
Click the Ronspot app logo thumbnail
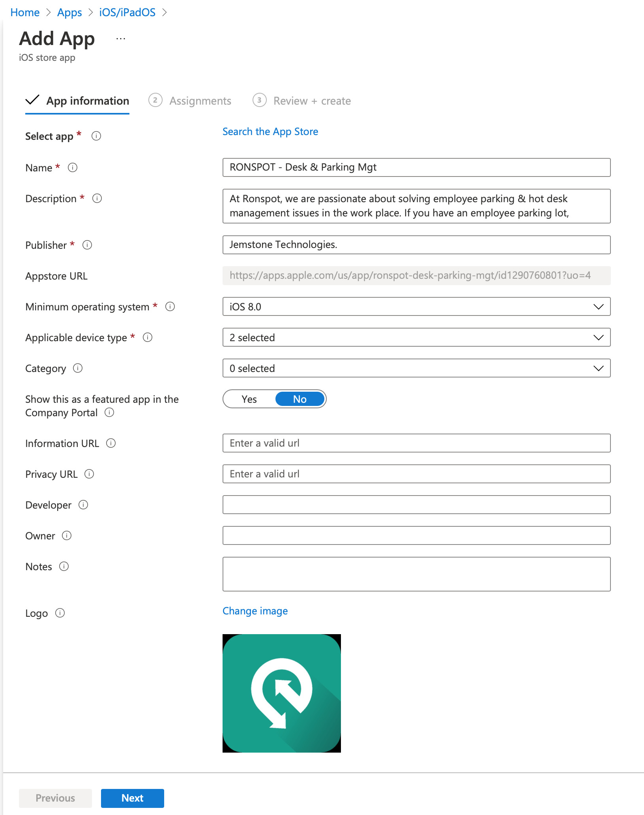282,693
